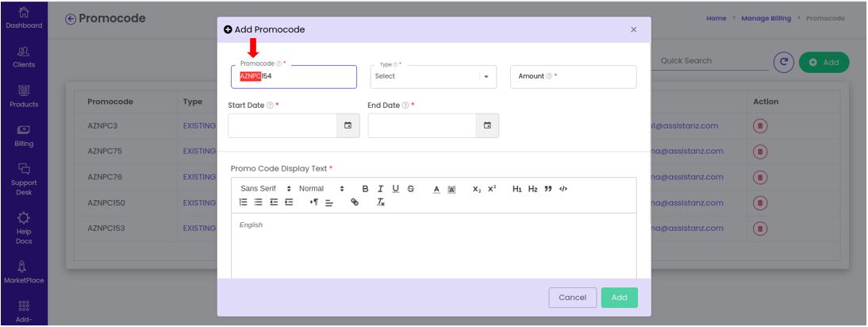Toggle italic formatting in the editor

(380, 189)
